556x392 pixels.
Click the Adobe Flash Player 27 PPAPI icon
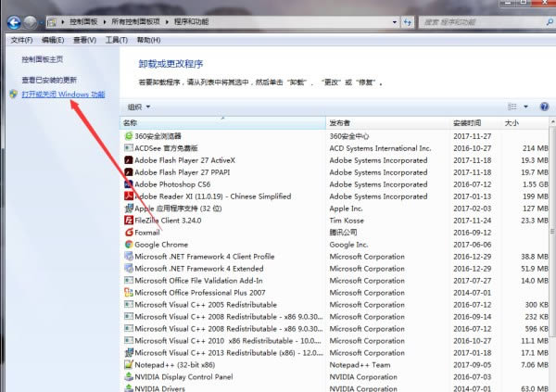click(x=129, y=172)
